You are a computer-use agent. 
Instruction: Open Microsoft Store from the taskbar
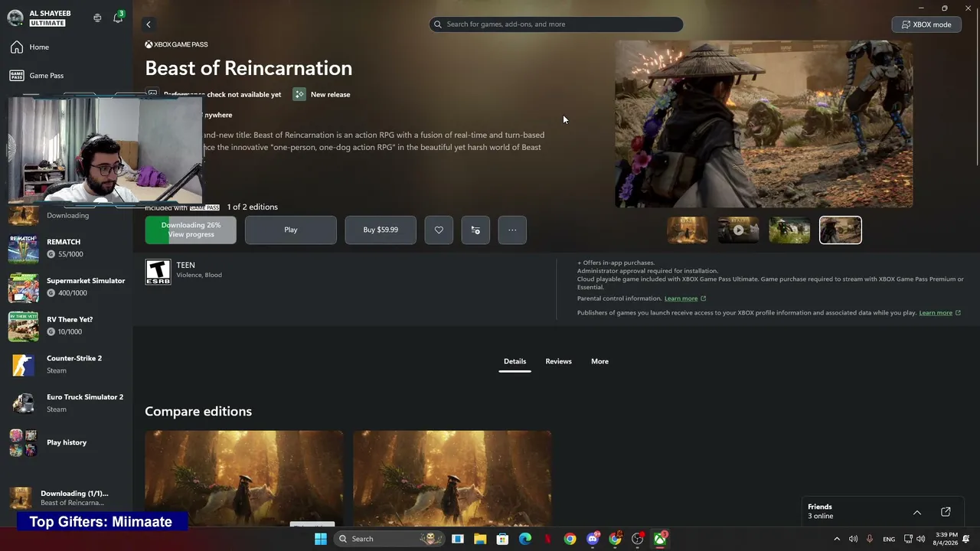pos(502,539)
